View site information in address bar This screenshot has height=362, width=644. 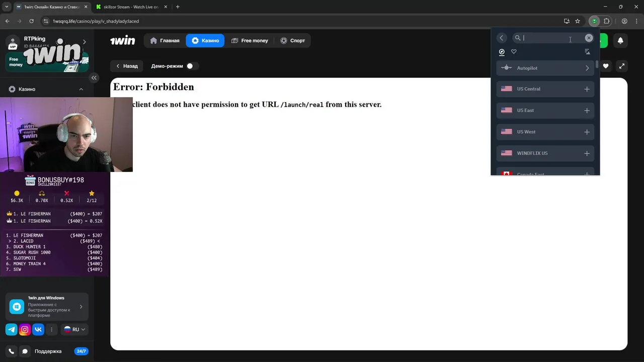[x=46, y=21]
